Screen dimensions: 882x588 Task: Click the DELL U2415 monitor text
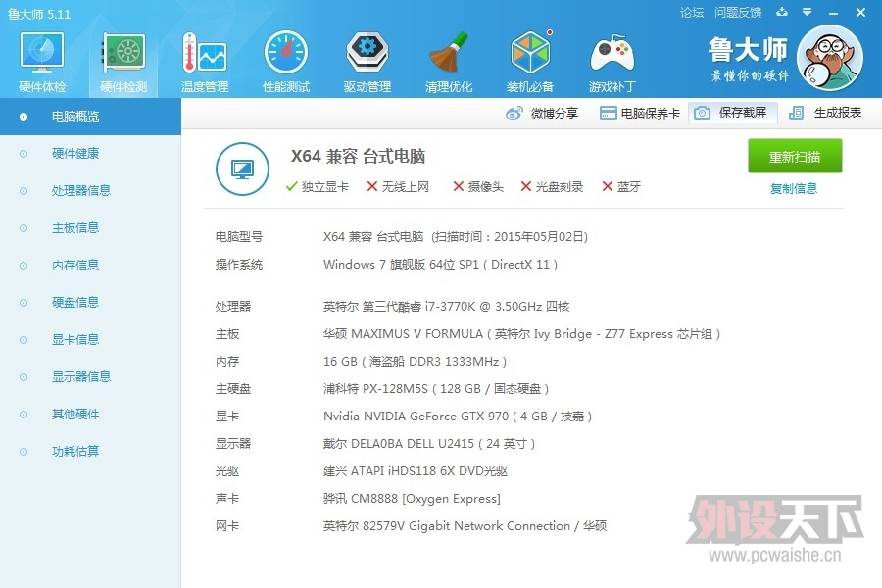(429, 444)
